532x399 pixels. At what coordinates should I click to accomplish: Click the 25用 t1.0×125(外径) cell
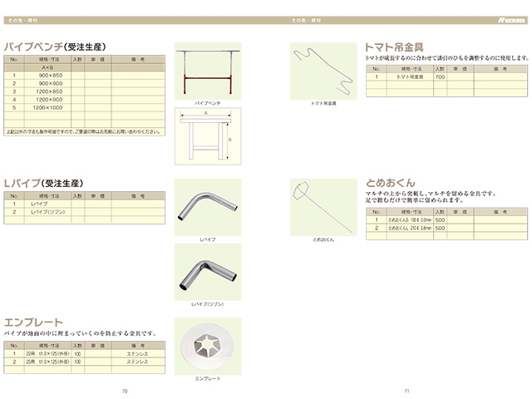point(48,362)
